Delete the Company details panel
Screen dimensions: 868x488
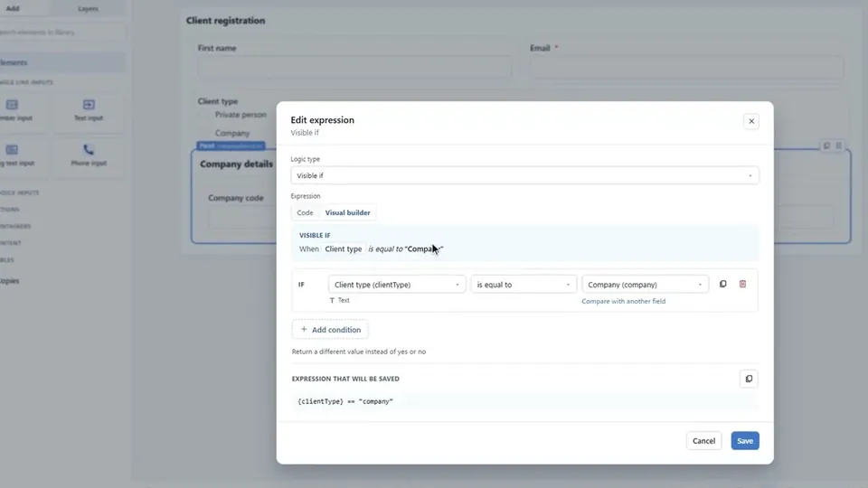839,145
